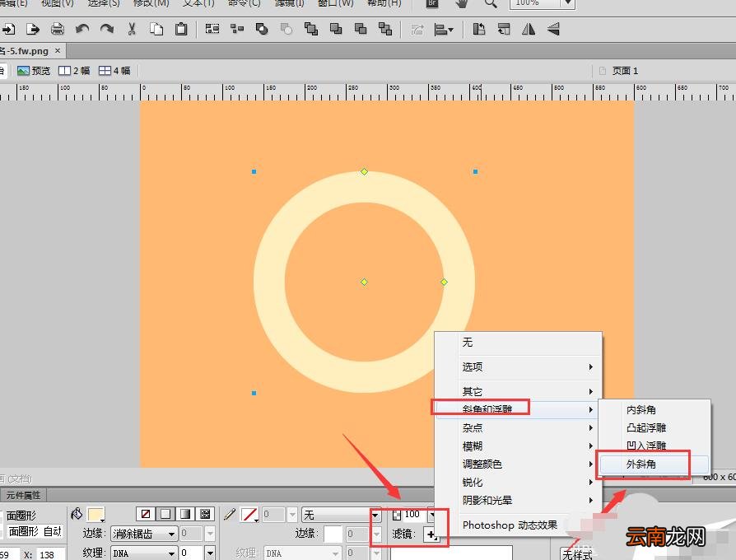Open the zoom level dropdown
The image size is (736, 560).
567,3
